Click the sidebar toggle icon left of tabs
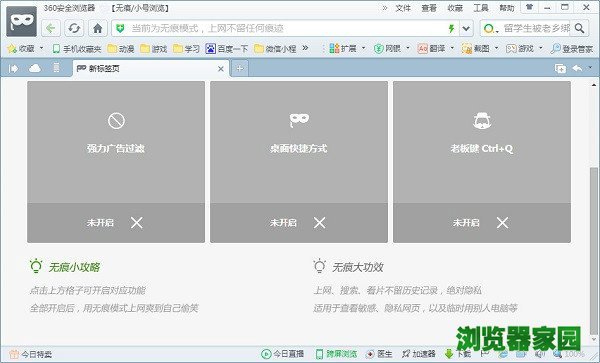Screen dimensions: 600x363 13,68
